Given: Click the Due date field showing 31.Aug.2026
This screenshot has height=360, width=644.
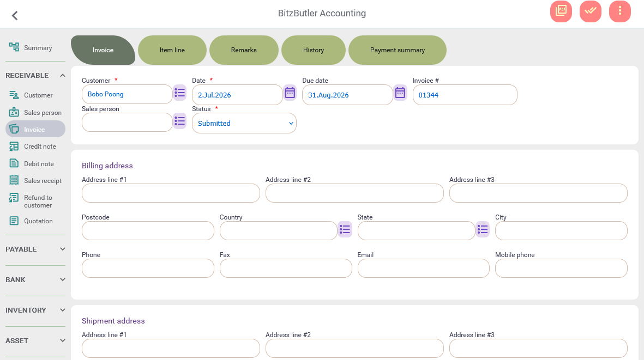Looking at the screenshot, I should [x=347, y=95].
